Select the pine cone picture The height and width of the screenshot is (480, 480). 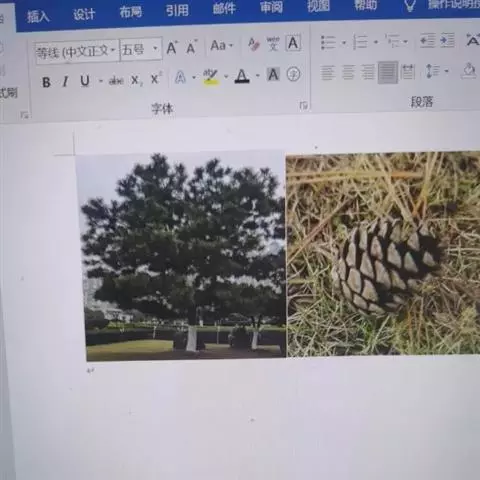click(x=383, y=254)
